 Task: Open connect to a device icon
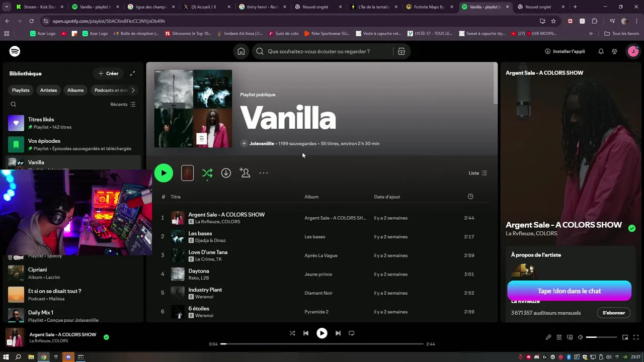[x=570, y=337]
